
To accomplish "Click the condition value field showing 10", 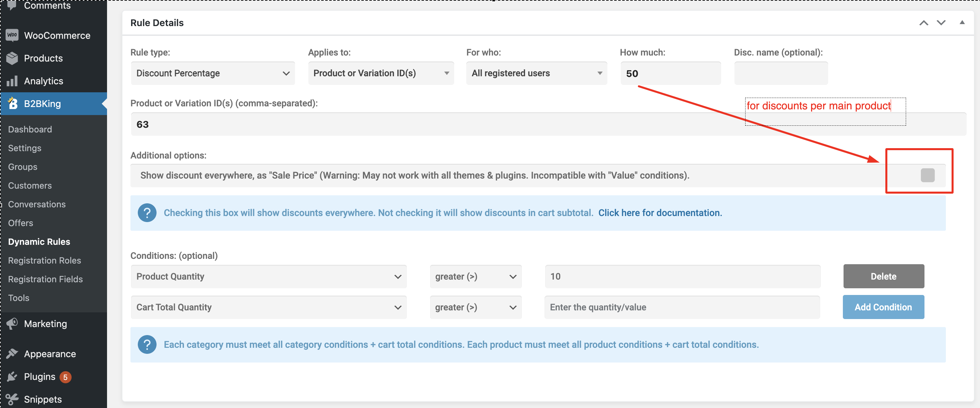I will pyautogui.click(x=683, y=277).
